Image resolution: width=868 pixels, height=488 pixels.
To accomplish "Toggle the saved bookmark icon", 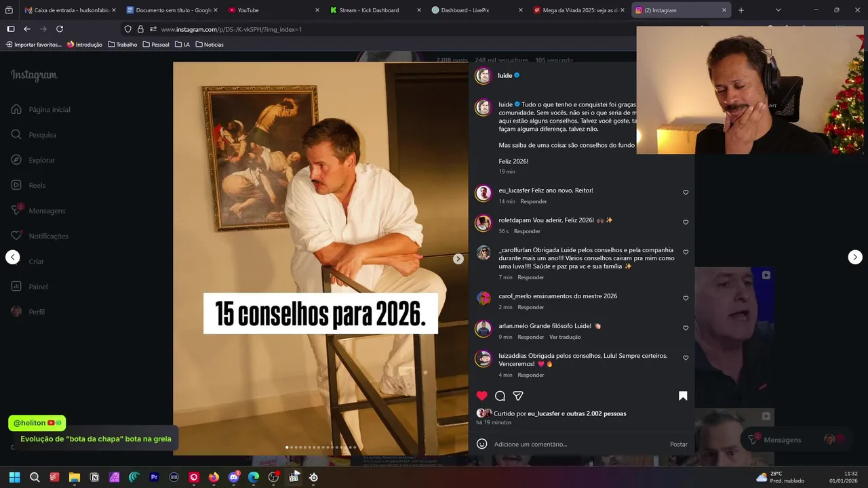I will [x=683, y=396].
